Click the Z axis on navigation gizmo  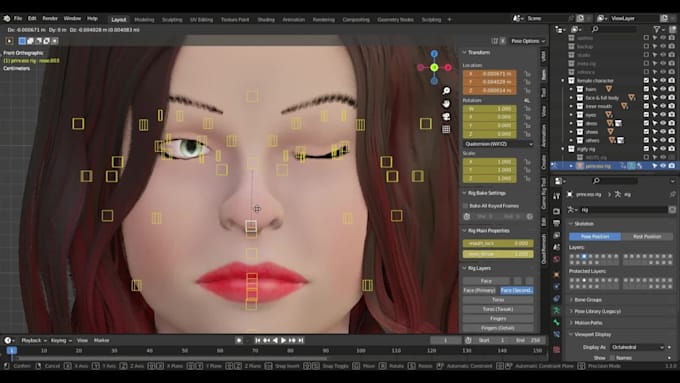coord(434,54)
